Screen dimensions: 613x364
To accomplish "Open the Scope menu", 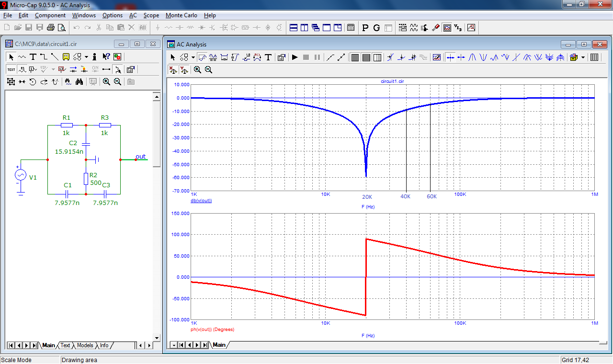I will [x=151, y=15].
